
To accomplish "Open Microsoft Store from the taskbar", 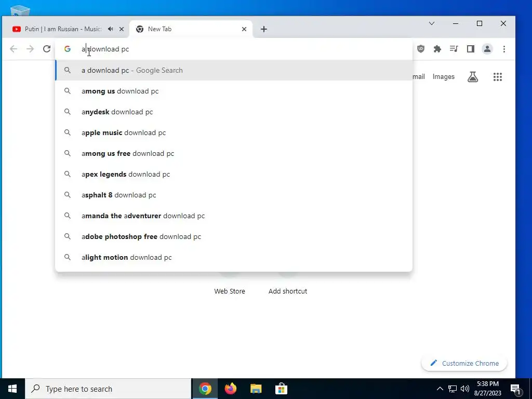I will coord(281,389).
